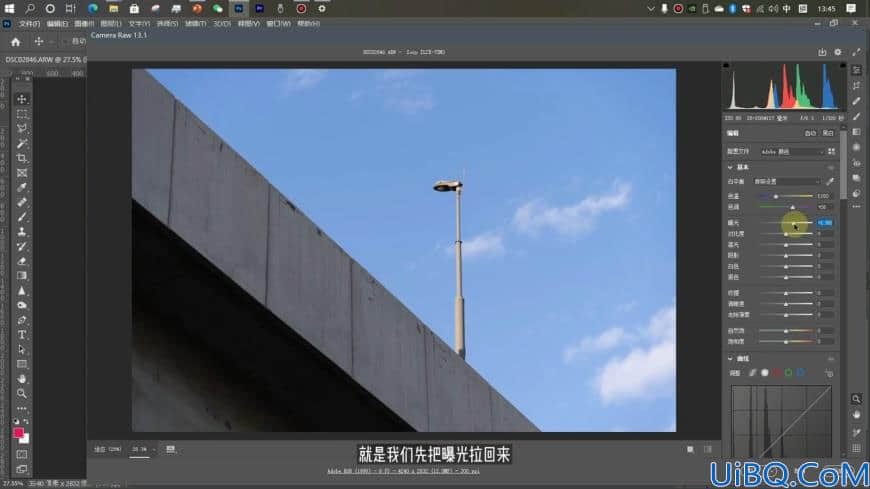Image resolution: width=870 pixels, height=489 pixels.
Task: Collapse the Basic panel section
Action: pos(730,167)
